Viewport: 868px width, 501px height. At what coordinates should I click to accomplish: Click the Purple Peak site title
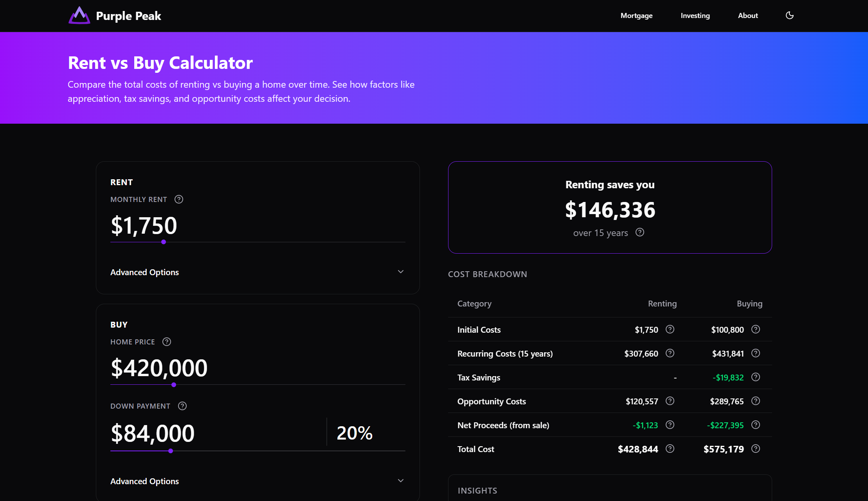pos(128,16)
